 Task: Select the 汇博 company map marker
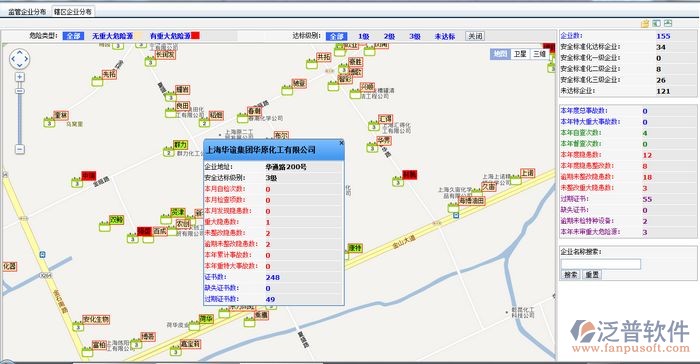(385, 119)
